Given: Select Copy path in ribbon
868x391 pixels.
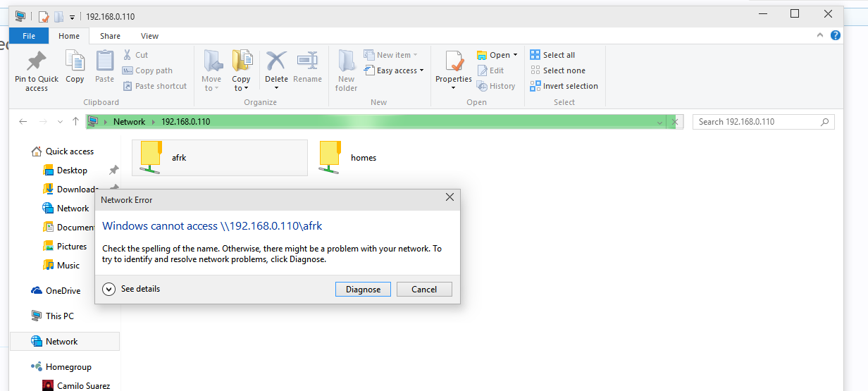Looking at the screenshot, I should [147, 70].
